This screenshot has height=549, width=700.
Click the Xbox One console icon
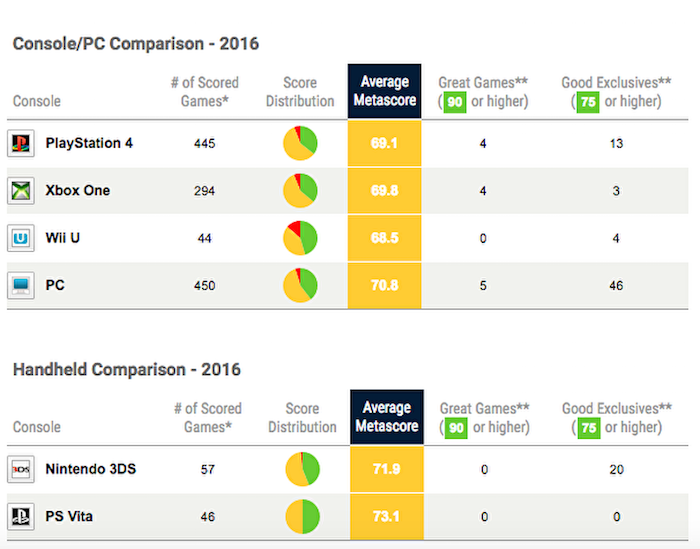(20, 191)
